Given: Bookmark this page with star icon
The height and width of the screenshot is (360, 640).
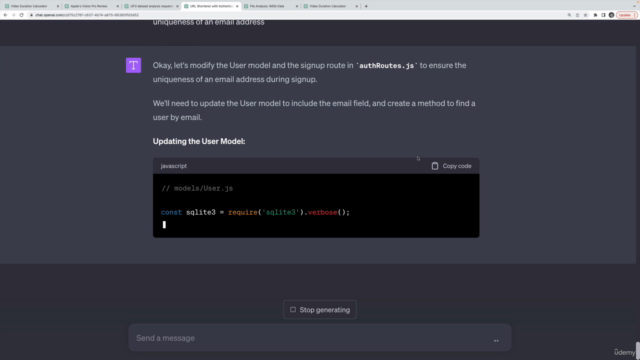Looking at the screenshot, I should pos(585,15).
